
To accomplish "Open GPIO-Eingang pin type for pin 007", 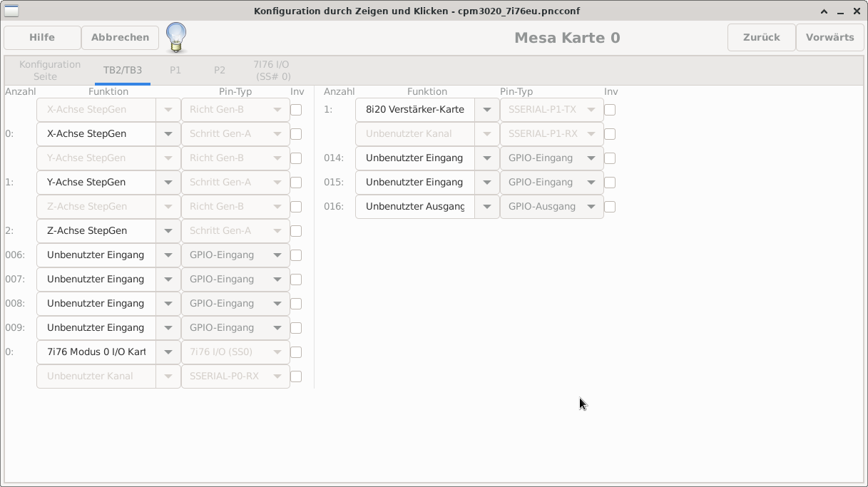I will (277, 280).
